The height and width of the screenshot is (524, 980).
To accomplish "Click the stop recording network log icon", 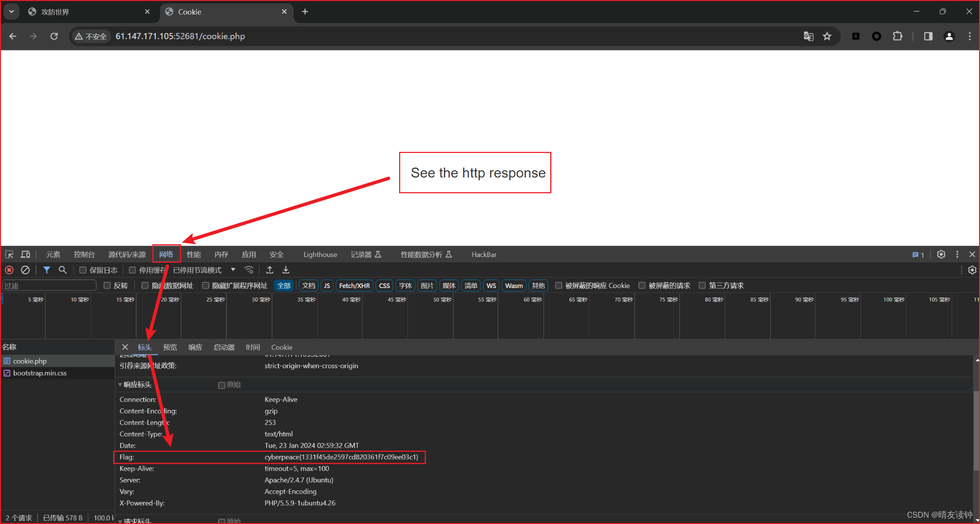I will [x=9, y=270].
